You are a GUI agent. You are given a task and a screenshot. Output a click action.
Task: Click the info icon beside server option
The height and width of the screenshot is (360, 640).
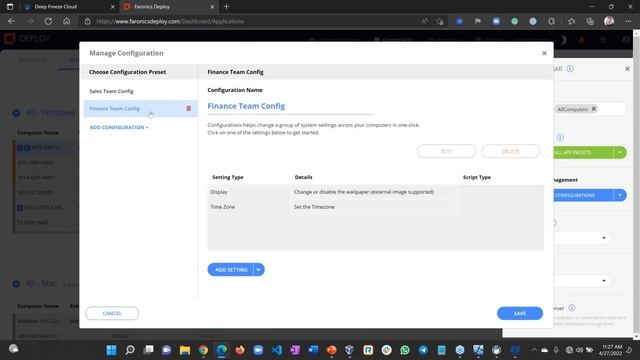pos(572,308)
